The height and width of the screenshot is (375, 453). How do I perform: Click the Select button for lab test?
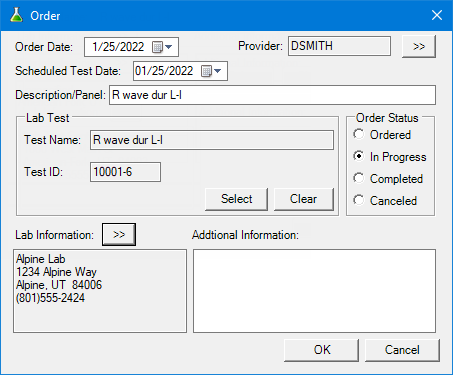pyautogui.click(x=236, y=199)
